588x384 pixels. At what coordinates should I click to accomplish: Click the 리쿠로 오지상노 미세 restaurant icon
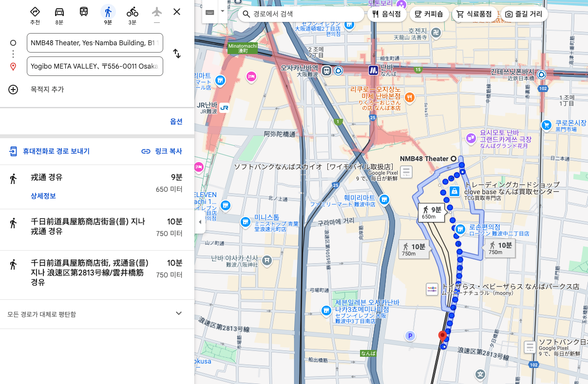(x=410, y=97)
